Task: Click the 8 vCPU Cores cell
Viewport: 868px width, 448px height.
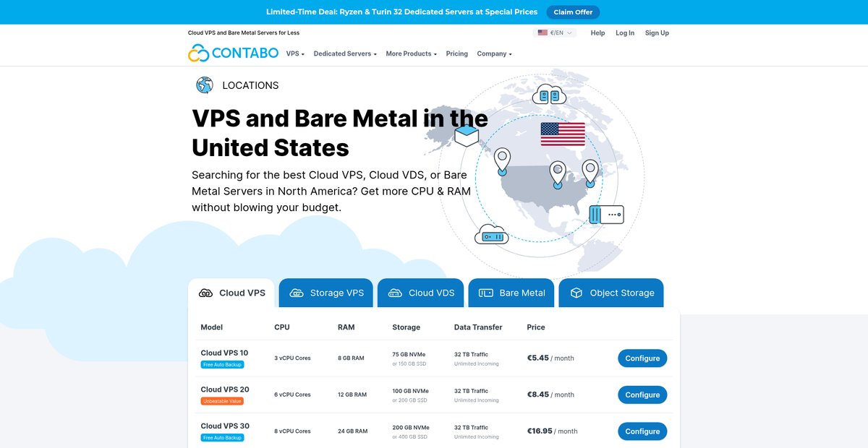Action: pyautogui.click(x=292, y=431)
